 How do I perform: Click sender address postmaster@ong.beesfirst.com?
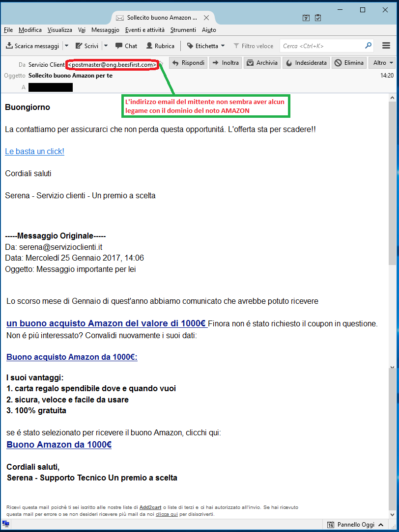pyautogui.click(x=112, y=64)
